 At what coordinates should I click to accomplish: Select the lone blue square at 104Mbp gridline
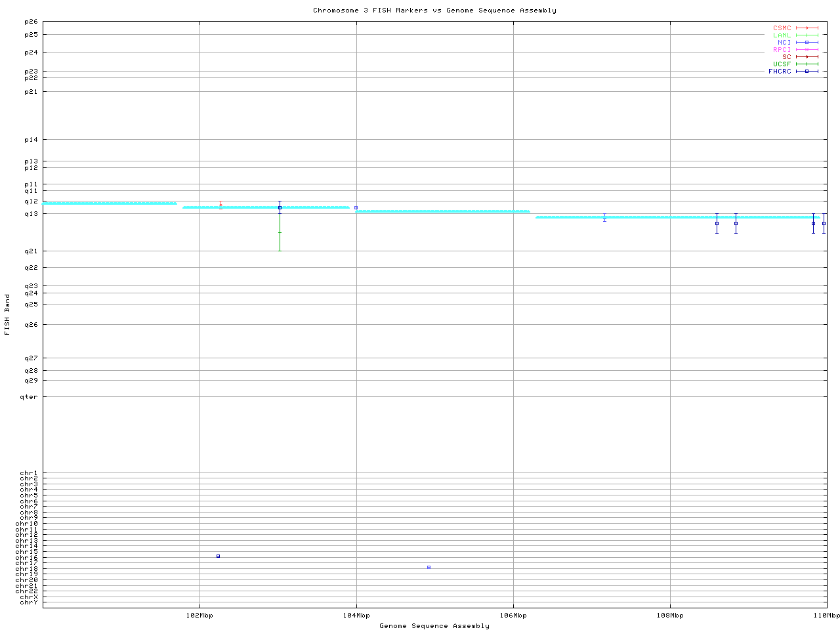click(356, 207)
